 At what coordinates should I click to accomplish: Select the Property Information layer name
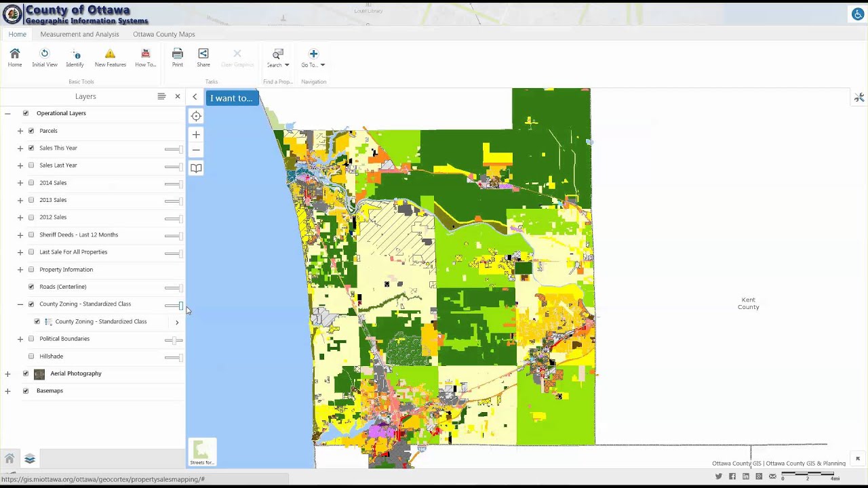pyautogui.click(x=66, y=270)
